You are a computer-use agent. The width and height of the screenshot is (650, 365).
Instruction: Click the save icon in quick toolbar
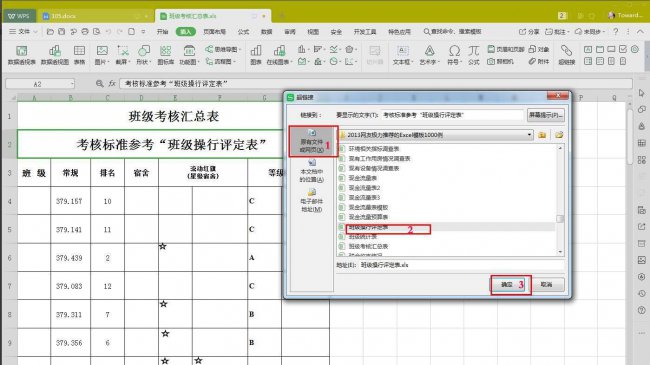tap(61, 32)
